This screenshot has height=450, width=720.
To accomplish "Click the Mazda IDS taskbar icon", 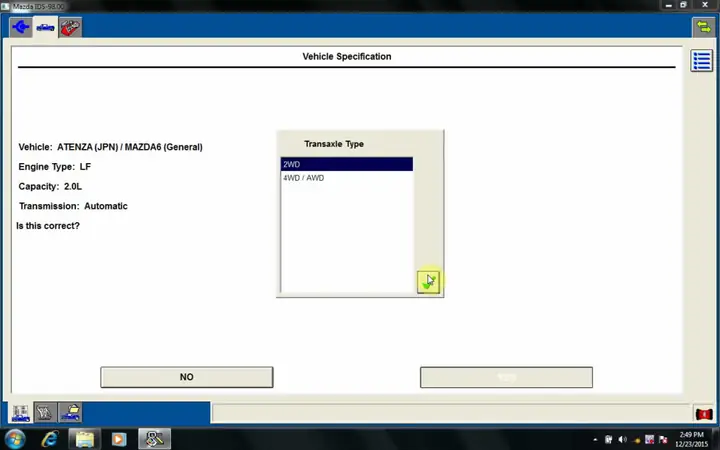I will point(154,439).
